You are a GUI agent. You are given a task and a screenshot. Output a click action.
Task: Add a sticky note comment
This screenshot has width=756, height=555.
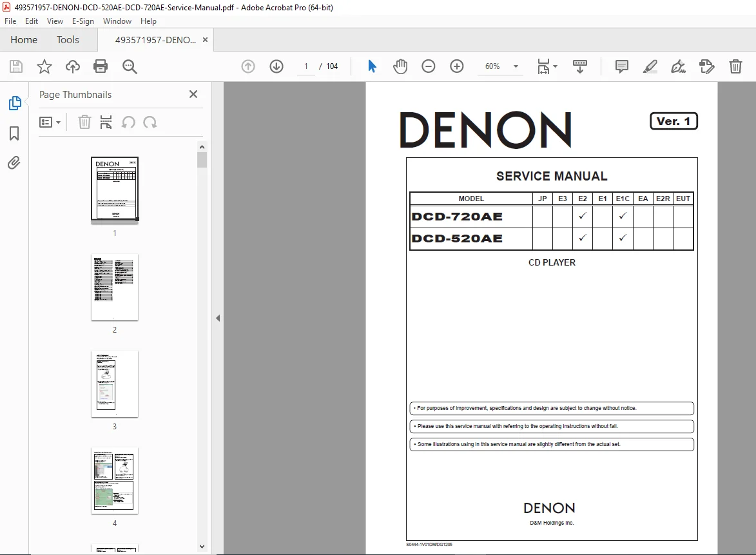[x=622, y=66]
